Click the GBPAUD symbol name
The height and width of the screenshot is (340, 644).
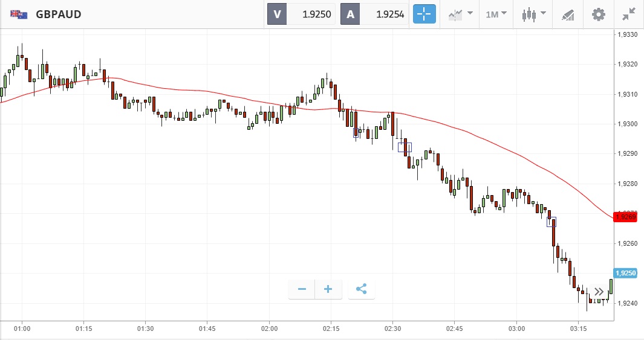tap(59, 14)
